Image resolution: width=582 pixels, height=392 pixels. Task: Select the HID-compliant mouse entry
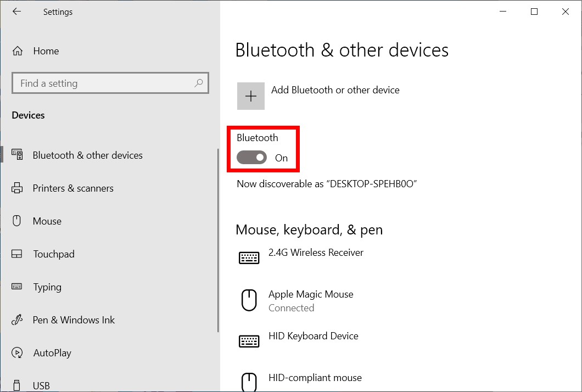[315, 378]
